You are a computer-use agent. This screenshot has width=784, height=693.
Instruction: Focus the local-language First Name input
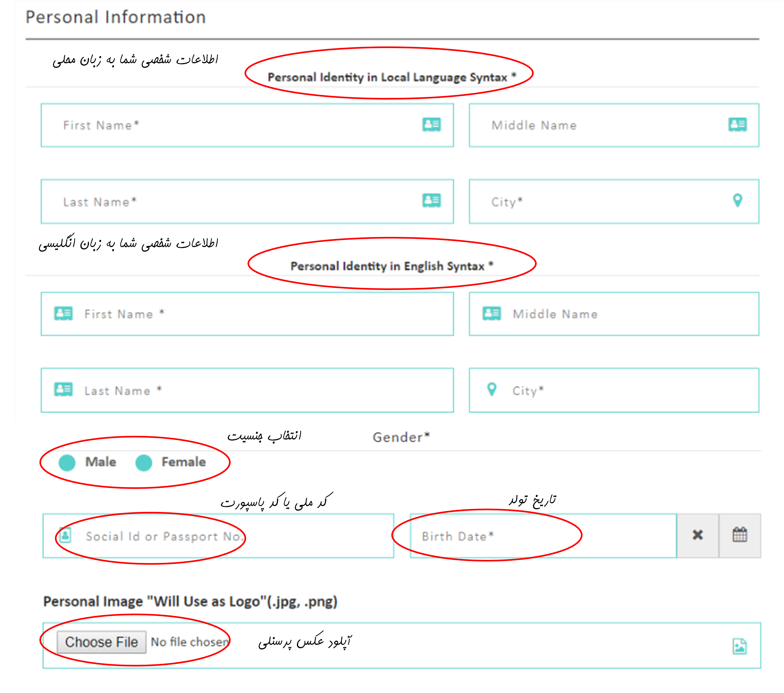[230, 125]
